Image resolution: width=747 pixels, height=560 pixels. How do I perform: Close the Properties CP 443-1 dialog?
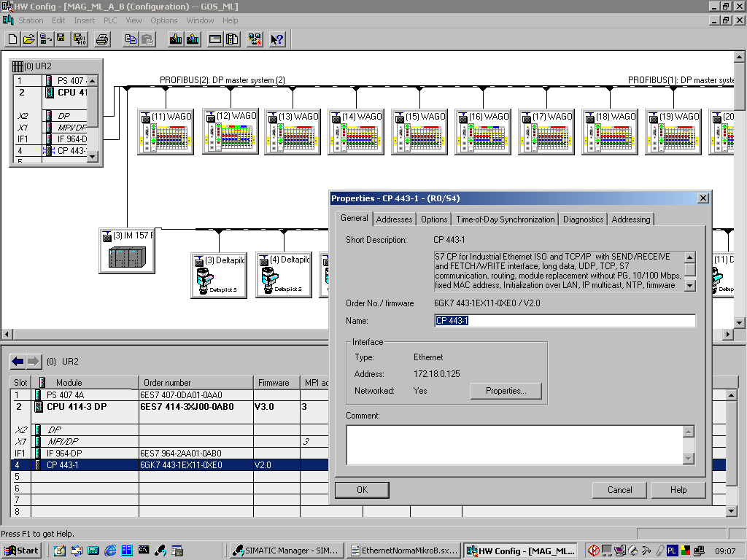[x=703, y=198]
